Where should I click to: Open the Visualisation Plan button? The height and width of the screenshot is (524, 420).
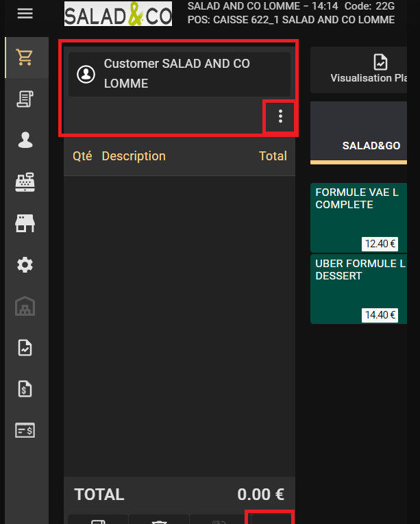click(370, 70)
